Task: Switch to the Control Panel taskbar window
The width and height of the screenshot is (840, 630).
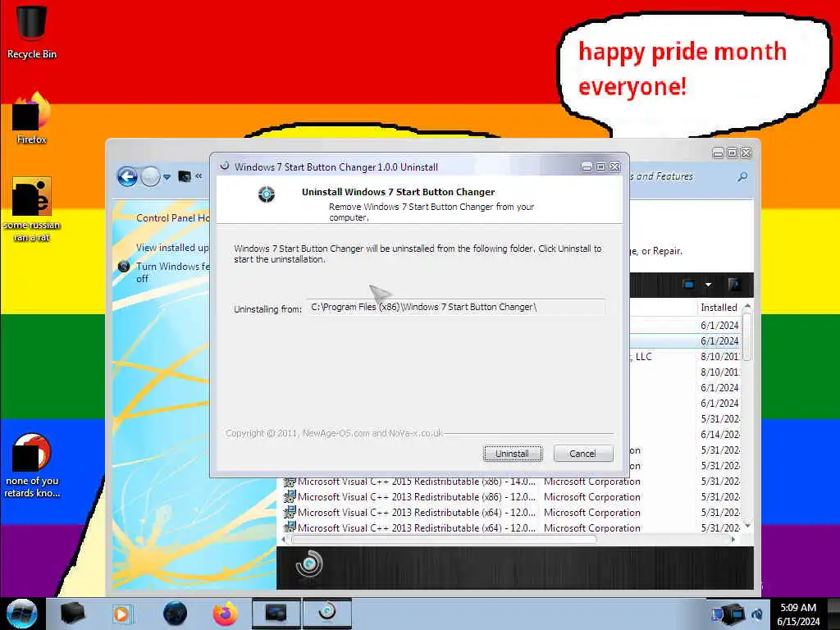Action: pos(276,614)
